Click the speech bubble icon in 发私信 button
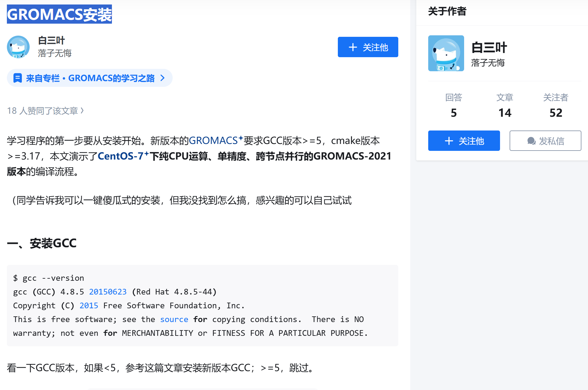 pyautogui.click(x=531, y=141)
